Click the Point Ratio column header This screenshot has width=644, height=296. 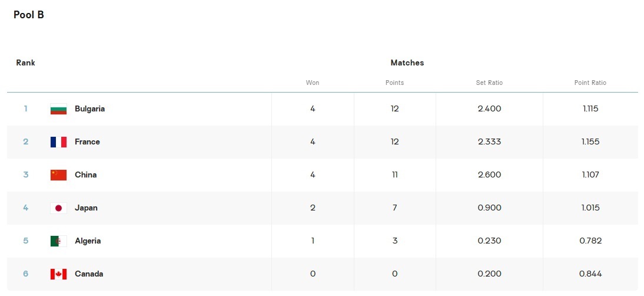590,83
